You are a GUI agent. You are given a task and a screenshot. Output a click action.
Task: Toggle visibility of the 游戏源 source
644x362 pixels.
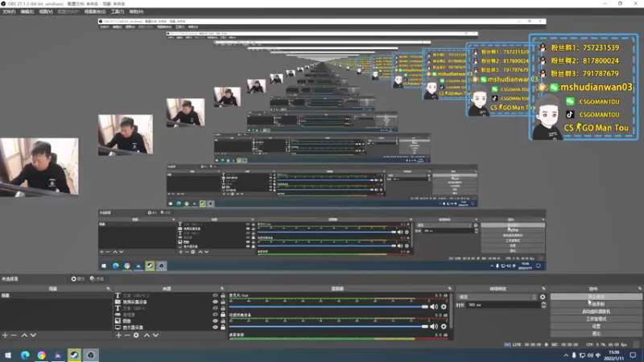point(215,315)
